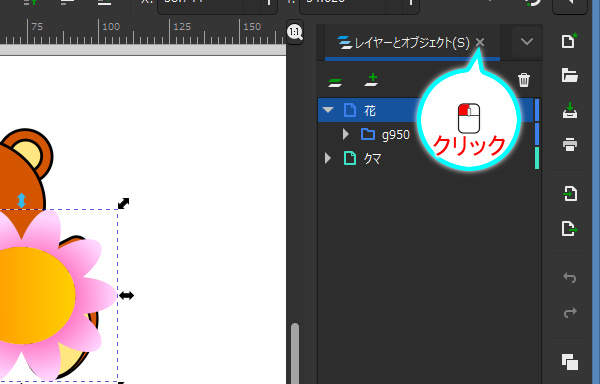Click the zoom 1:1 icon by the ruler

pyautogui.click(x=295, y=32)
